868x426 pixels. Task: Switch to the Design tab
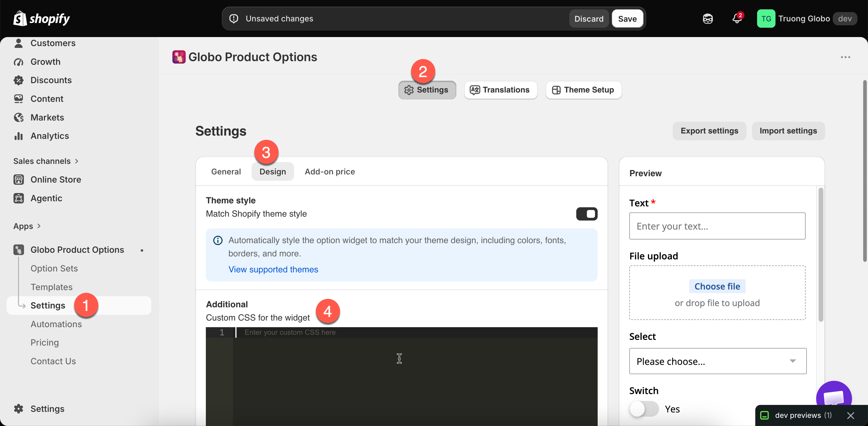pyautogui.click(x=272, y=171)
